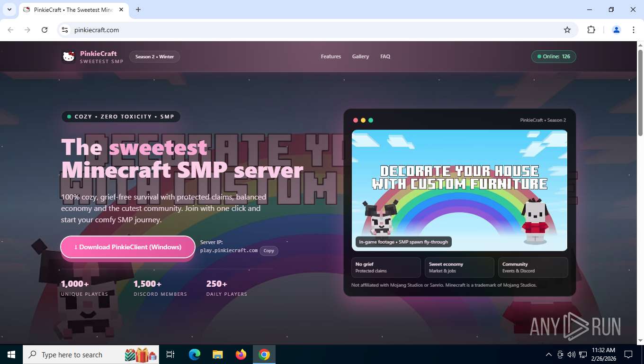This screenshot has height=364, width=644.
Task: Open File Explorer from the taskbar
Action: point(218,355)
